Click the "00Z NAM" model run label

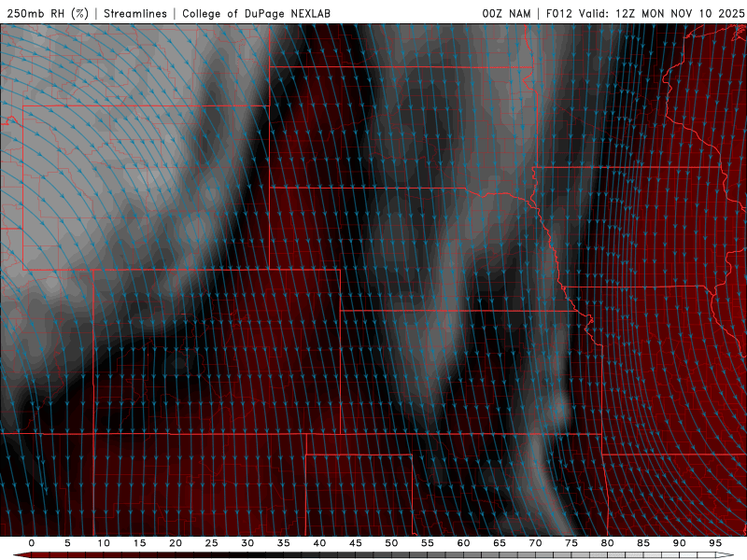pyautogui.click(x=506, y=13)
